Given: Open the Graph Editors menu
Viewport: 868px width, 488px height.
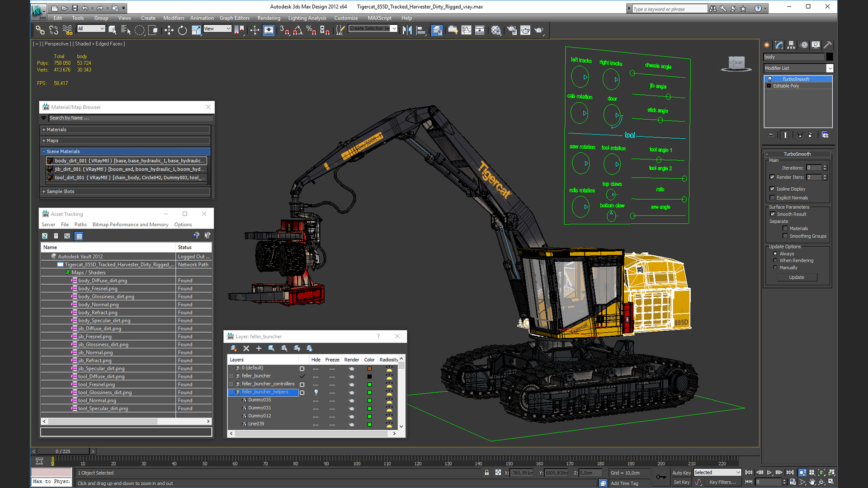Looking at the screenshot, I should tap(234, 18).
